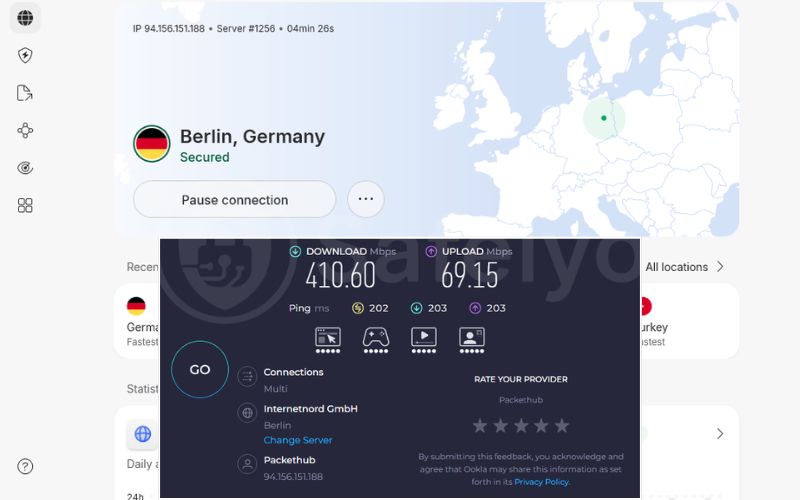Click the video streaming rating icon
Image resolution: width=800 pixels, height=500 pixels.
(423, 340)
